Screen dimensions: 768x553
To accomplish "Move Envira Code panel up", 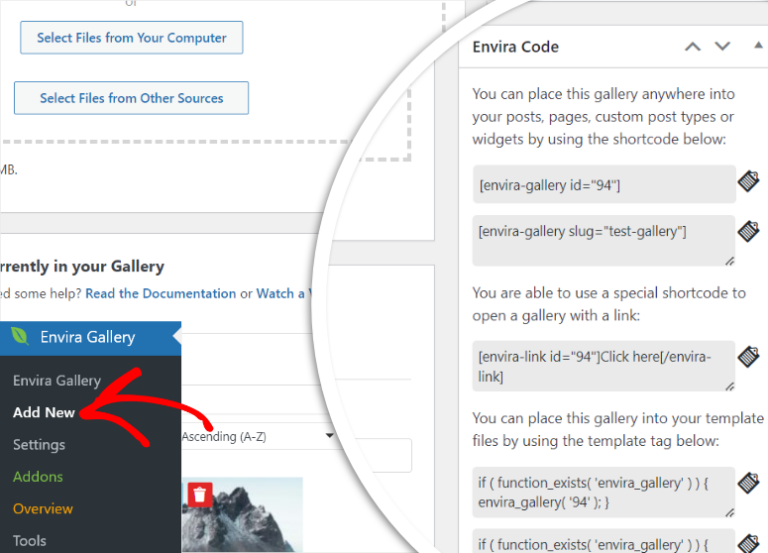I will click(x=693, y=47).
